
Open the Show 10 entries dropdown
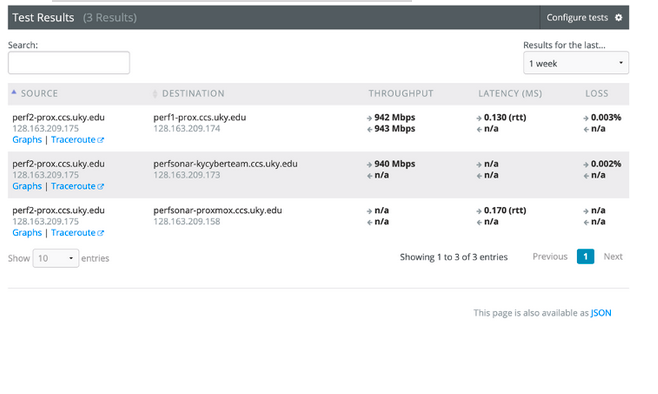56,258
